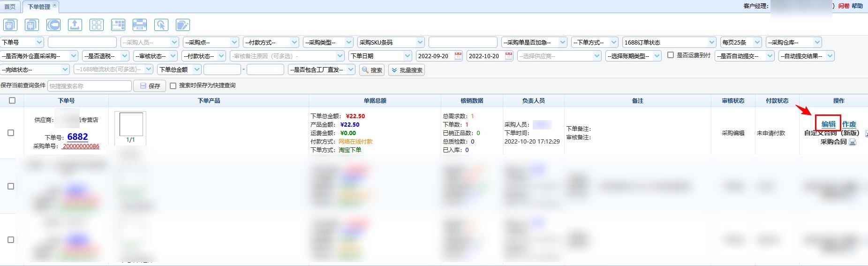Click the 搜索 search button
The width and height of the screenshot is (868, 266).
[x=372, y=70]
